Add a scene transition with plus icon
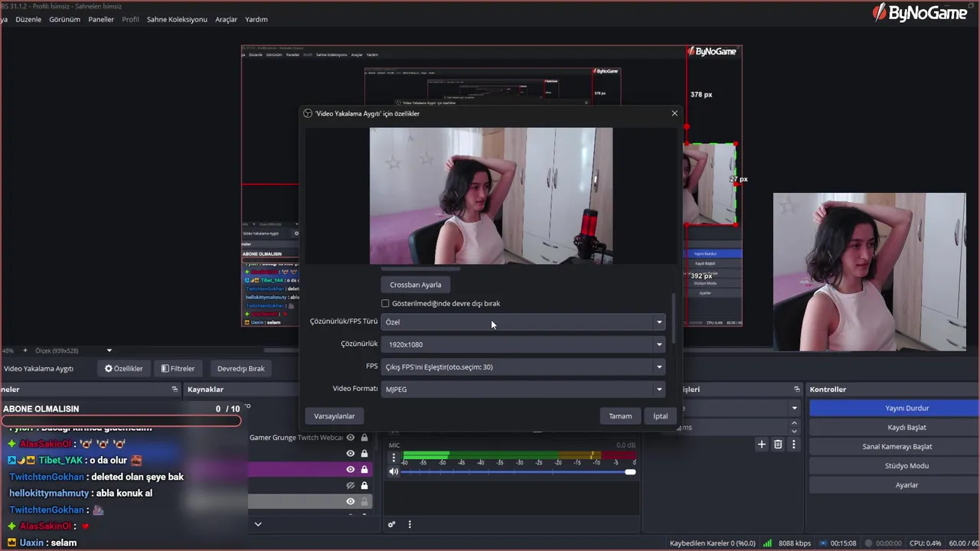The image size is (980, 551). pos(762,444)
